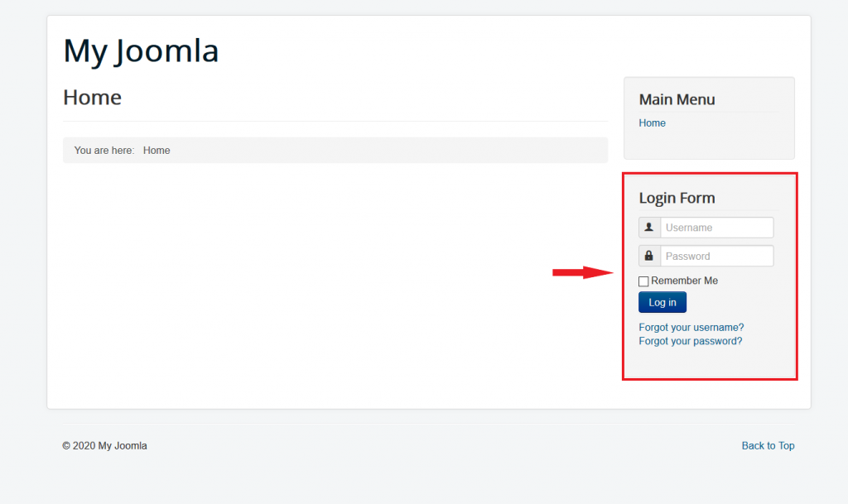Click the user icon beside Username

coord(649,228)
